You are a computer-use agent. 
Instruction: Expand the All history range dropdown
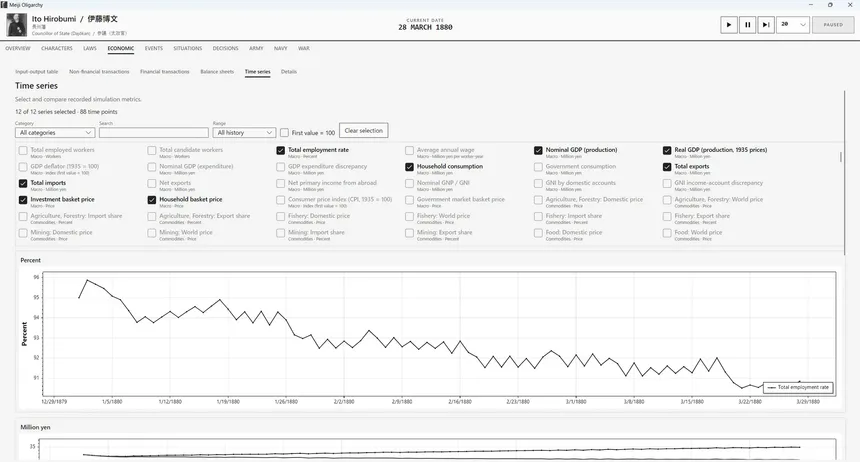(244, 133)
